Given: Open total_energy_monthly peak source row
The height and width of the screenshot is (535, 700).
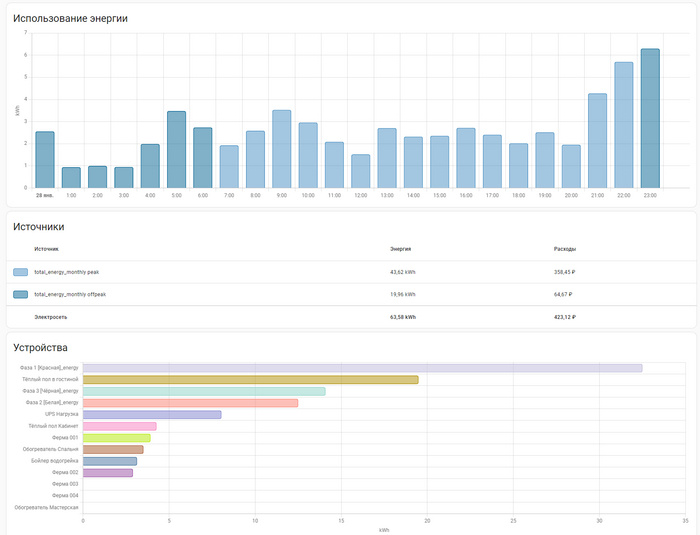Looking at the screenshot, I should pyautogui.click(x=351, y=272).
